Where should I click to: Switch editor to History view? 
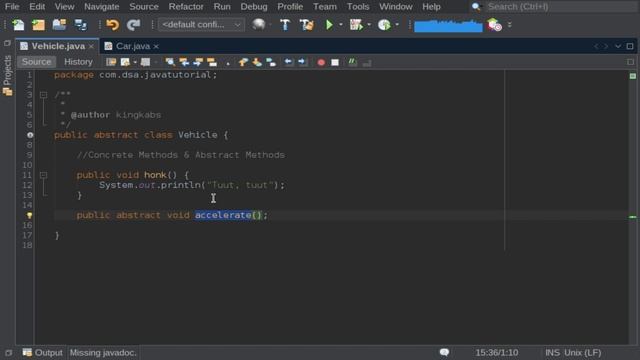78,62
